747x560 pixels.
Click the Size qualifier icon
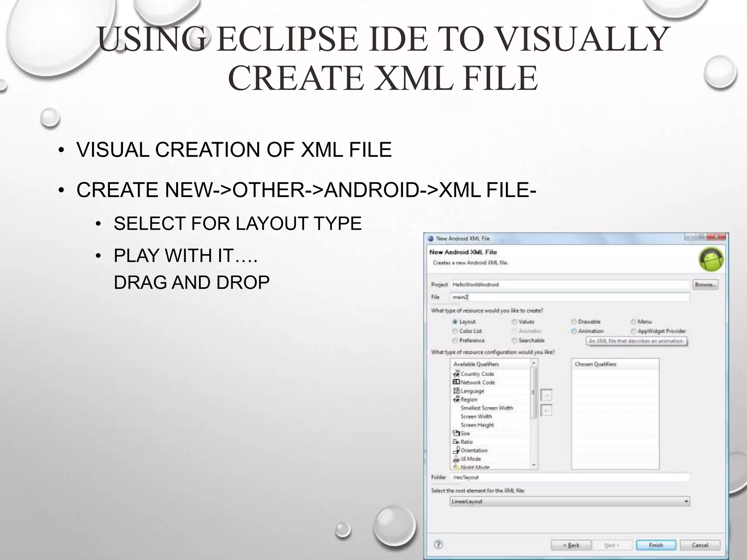[456, 433]
